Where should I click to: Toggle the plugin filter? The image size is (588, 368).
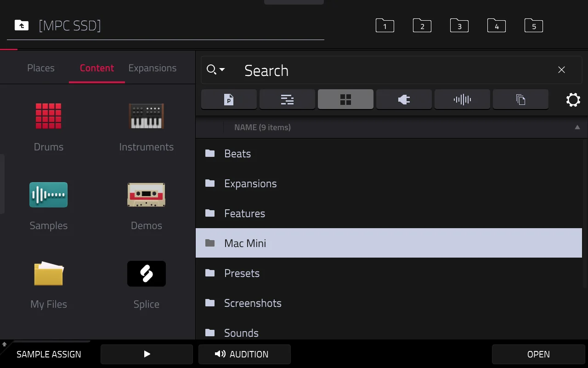tap(404, 99)
